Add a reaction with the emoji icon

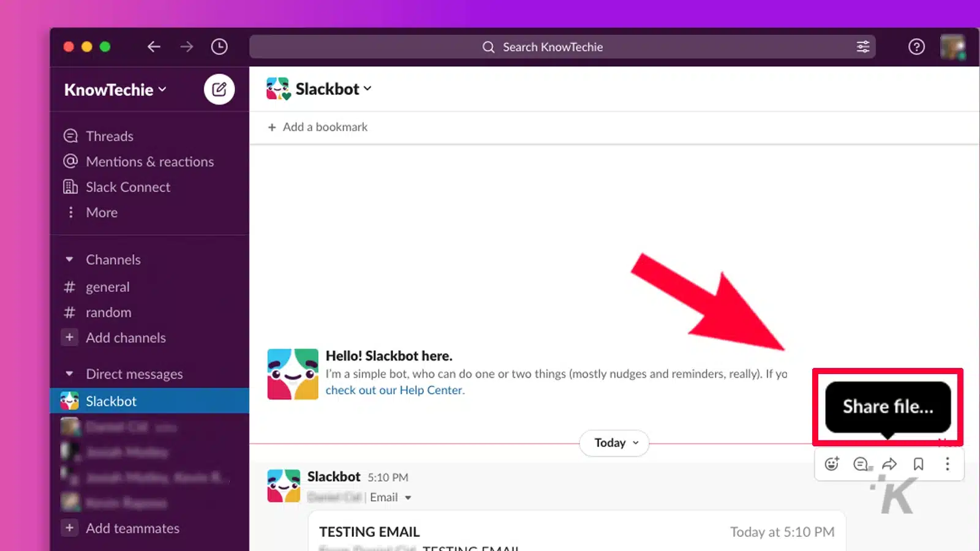tap(832, 464)
